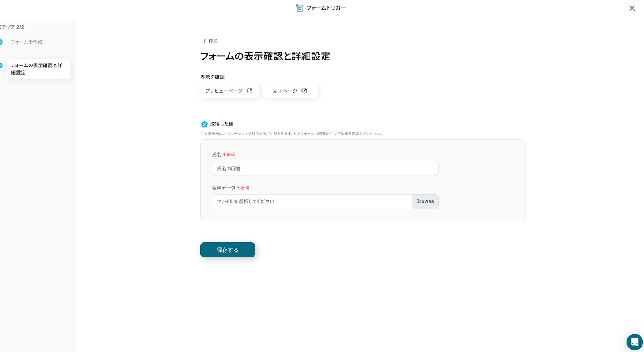Open the chat support widget icon
This screenshot has height=352, width=644.
click(634, 342)
